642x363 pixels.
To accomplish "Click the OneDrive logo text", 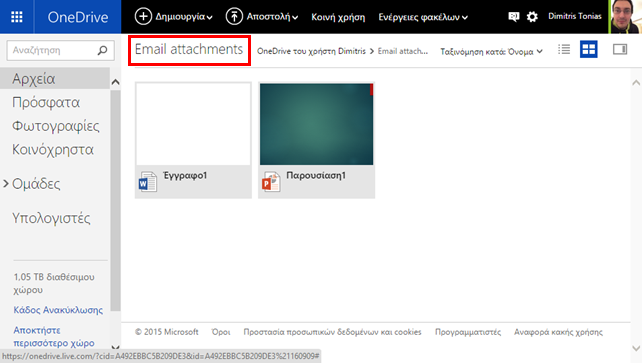I will (78, 17).
